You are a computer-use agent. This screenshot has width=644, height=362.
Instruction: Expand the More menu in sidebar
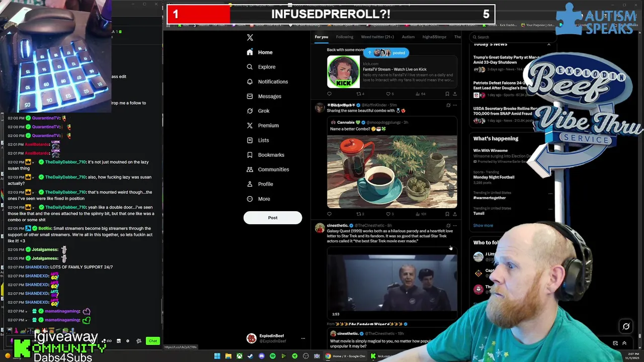coord(258,199)
